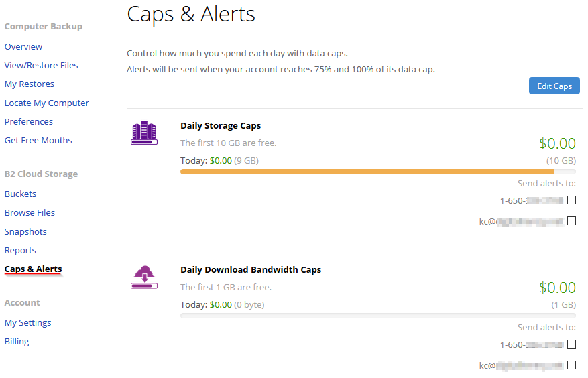Check phone alert box for Download Bandwidth
The height and width of the screenshot is (378, 588).
coord(571,344)
